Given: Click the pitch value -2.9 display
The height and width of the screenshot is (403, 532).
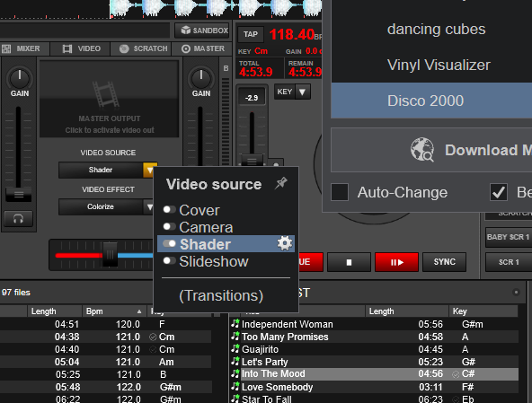Looking at the screenshot, I should [x=252, y=98].
